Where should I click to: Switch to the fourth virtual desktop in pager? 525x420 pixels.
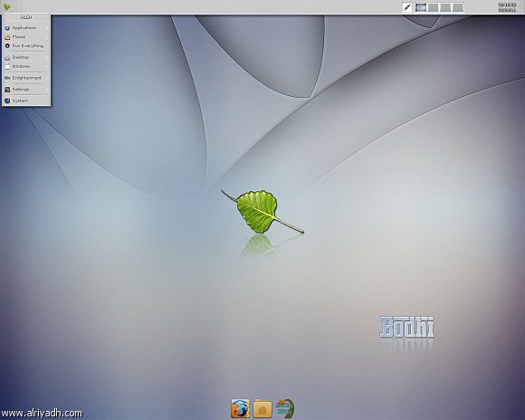tap(458, 7)
